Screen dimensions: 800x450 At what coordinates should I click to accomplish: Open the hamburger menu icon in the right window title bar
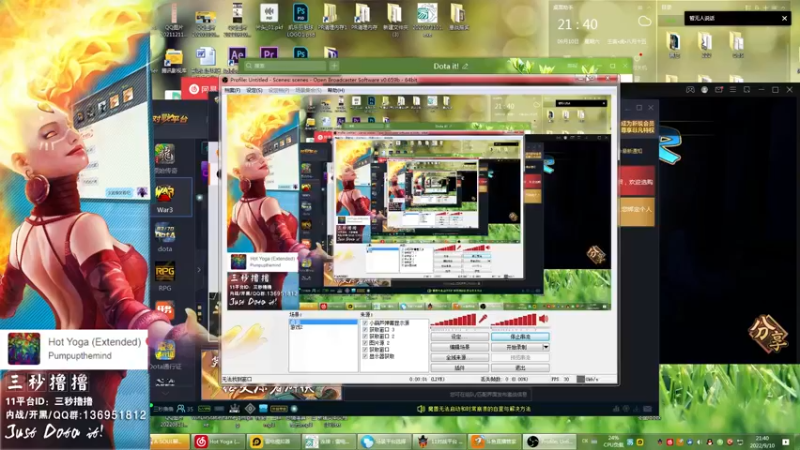pos(733,90)
